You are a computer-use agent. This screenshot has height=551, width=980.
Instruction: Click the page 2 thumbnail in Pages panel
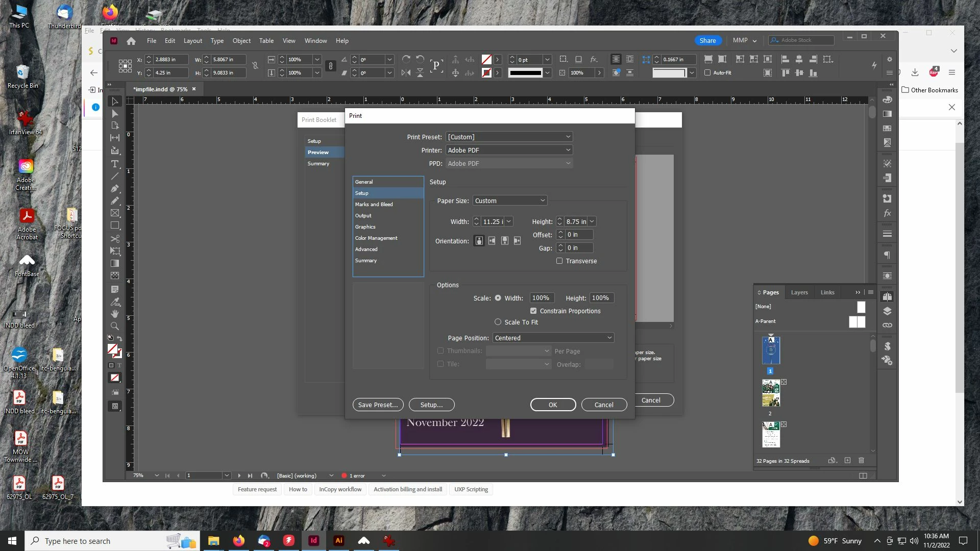(x=771, y=393)
